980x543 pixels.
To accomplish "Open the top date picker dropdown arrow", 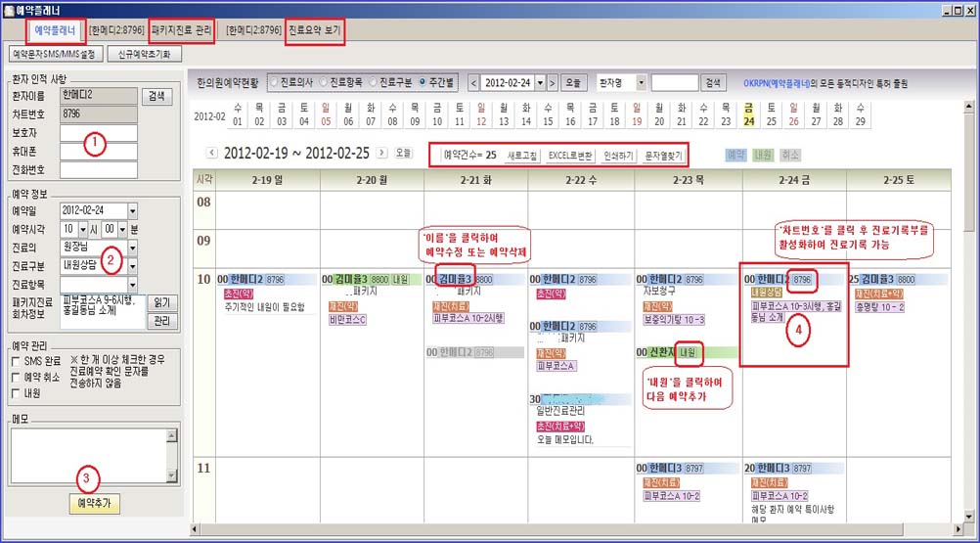I will (540, 82).
